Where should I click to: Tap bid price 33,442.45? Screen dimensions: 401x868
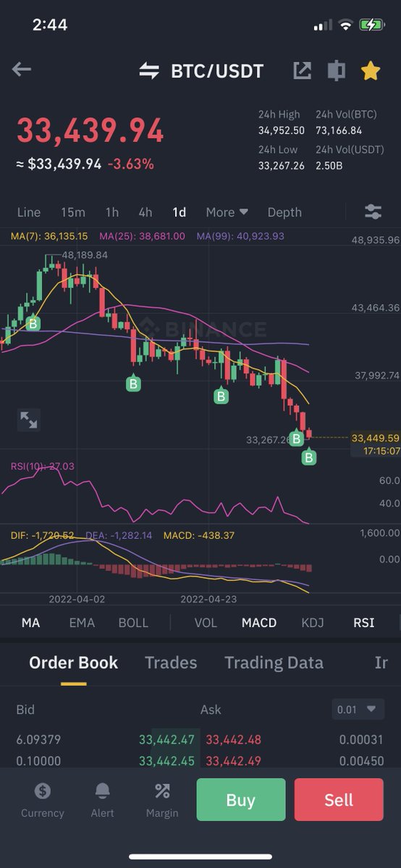click(166, 761)
